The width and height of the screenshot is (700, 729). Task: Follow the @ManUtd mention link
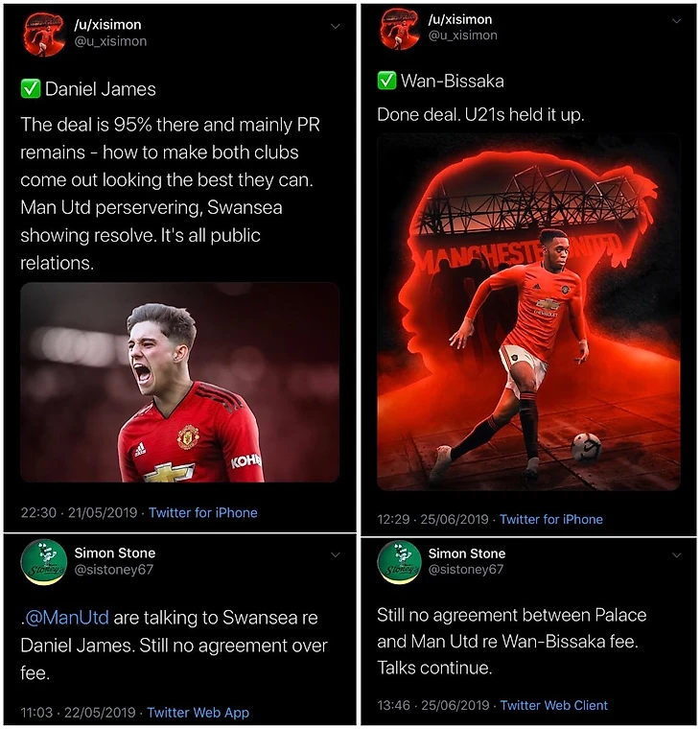pyautogui.click(x=67, y=618)
